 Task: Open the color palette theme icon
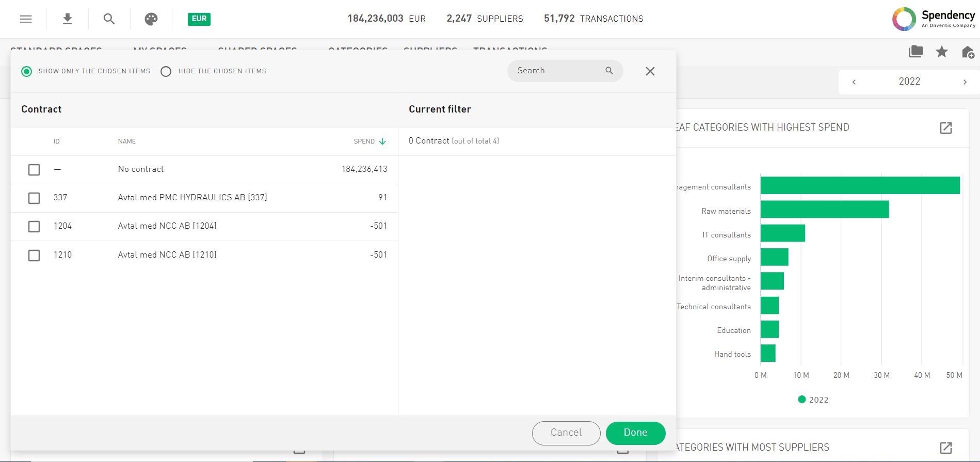[x=151, y=19]
